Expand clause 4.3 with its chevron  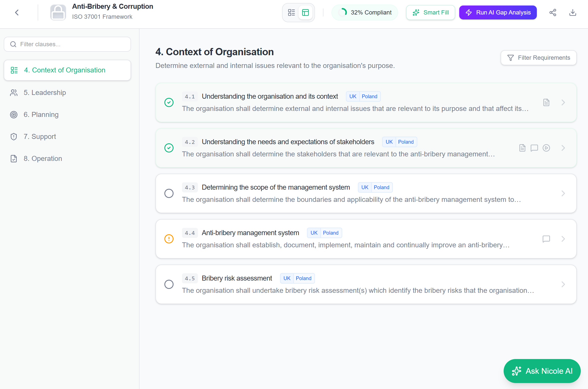(563, 193)
